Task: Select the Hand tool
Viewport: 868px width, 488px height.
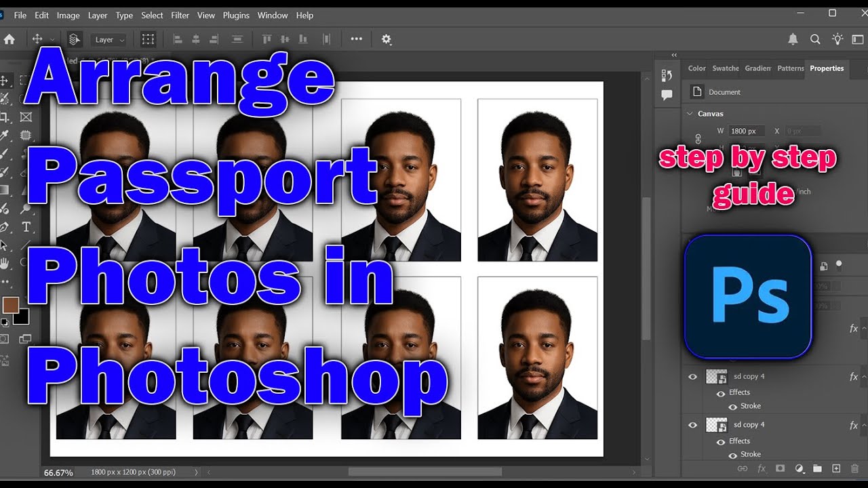Action: tap(4, 264)
